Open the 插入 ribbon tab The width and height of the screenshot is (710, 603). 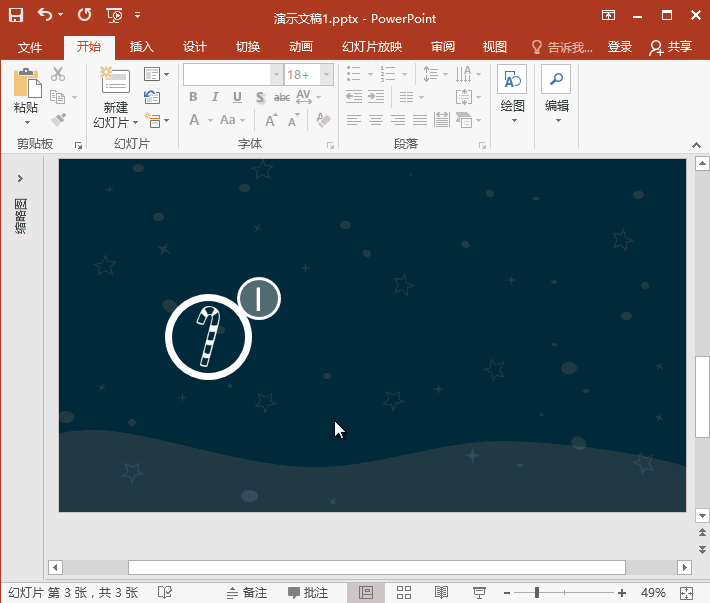142,47
